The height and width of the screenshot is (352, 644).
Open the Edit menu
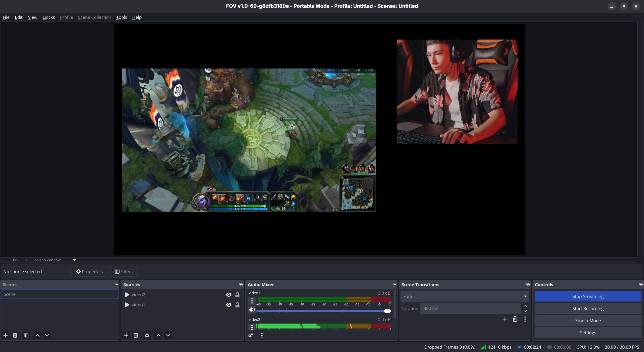coord(18,17)
